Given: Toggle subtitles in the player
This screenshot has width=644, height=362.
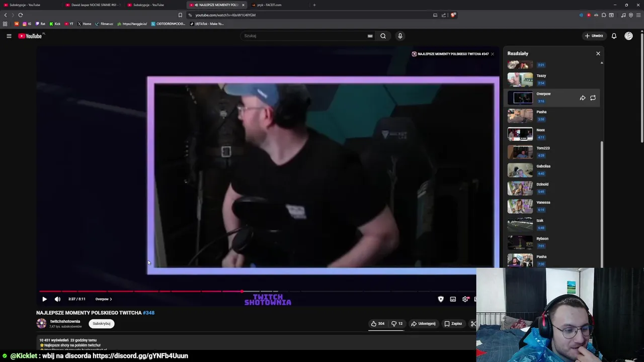Looking at the screenshot, I should click(453, 299).
